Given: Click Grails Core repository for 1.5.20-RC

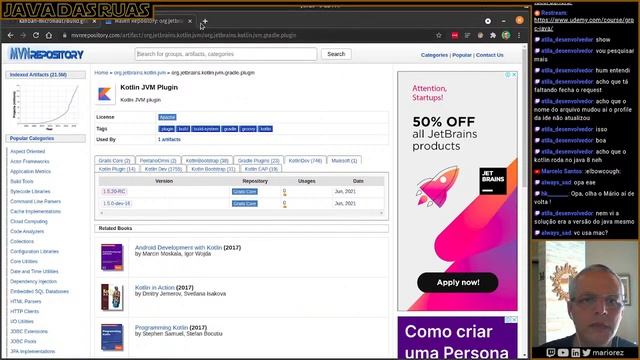Looking at the screenshot, I should tap(244, 191).
